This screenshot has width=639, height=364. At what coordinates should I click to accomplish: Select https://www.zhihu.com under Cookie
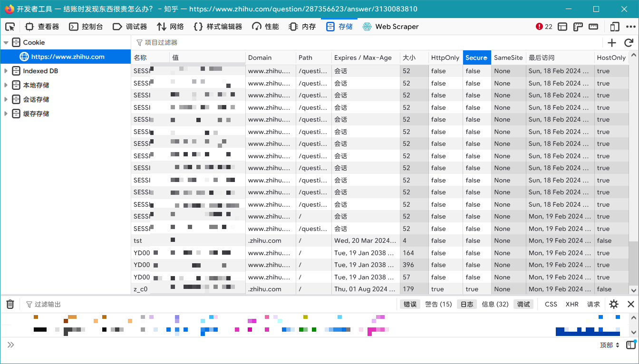pyautogui.click(x=68, y=57)
